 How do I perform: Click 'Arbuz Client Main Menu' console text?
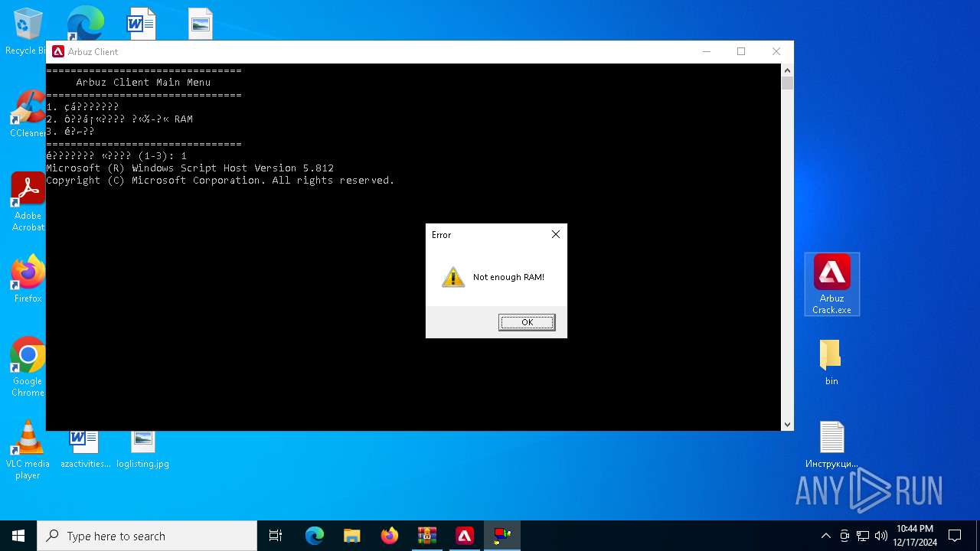click(x=143, y=82)
